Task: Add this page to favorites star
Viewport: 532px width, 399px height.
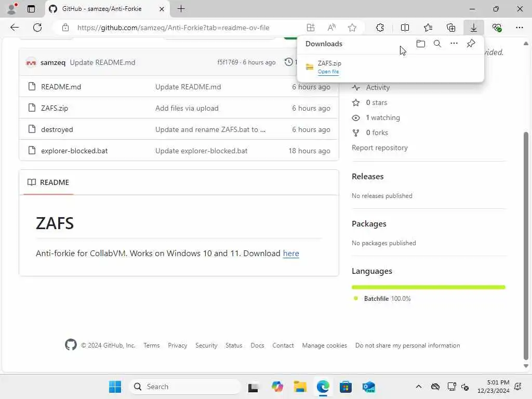Action: (x=352, y=28)
